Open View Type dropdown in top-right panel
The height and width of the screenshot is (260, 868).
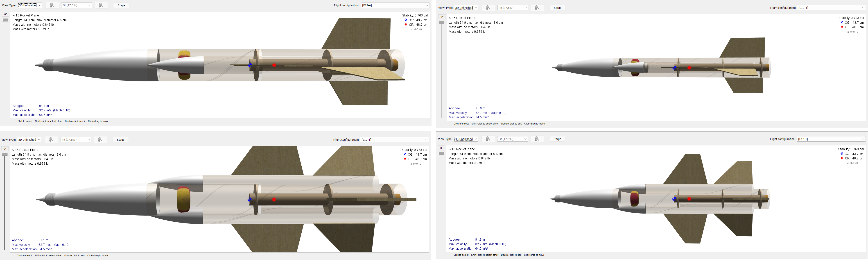466,8
